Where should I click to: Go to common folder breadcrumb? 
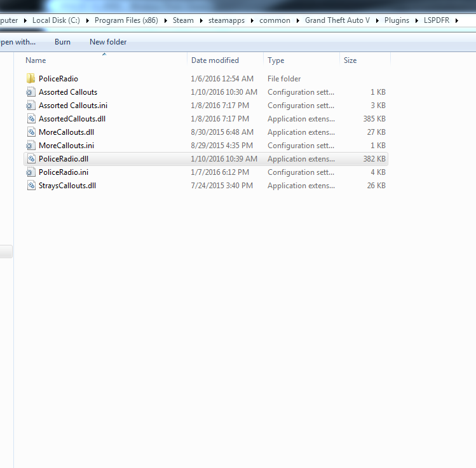click(x=275, y=20)
